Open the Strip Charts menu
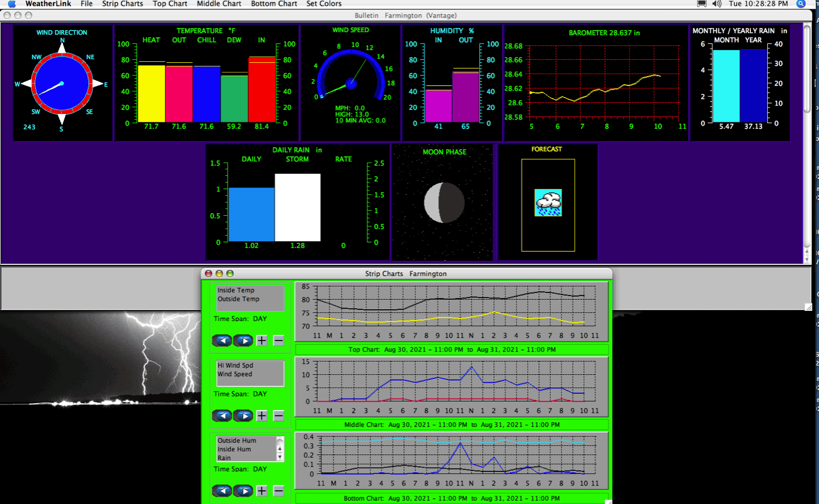819x504 pixels. click(x=122, y=4)
